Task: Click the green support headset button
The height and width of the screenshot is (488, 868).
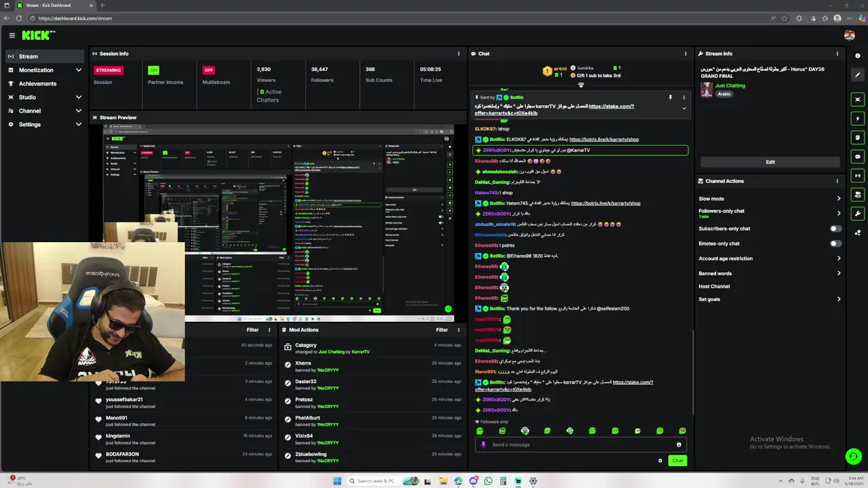Action: pos(854,457)
